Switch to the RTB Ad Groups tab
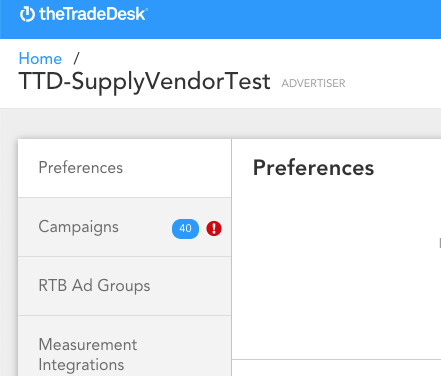 [x=125, y=286]
